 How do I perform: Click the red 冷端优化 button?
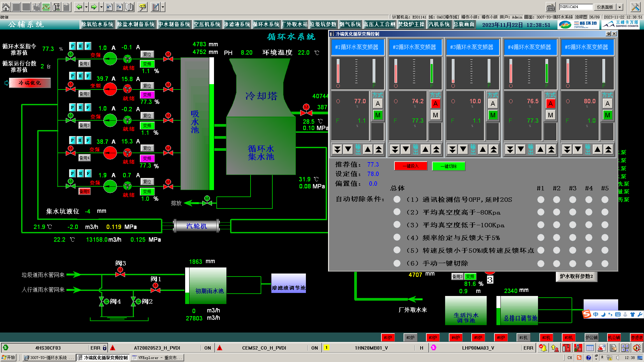[30, 83]
